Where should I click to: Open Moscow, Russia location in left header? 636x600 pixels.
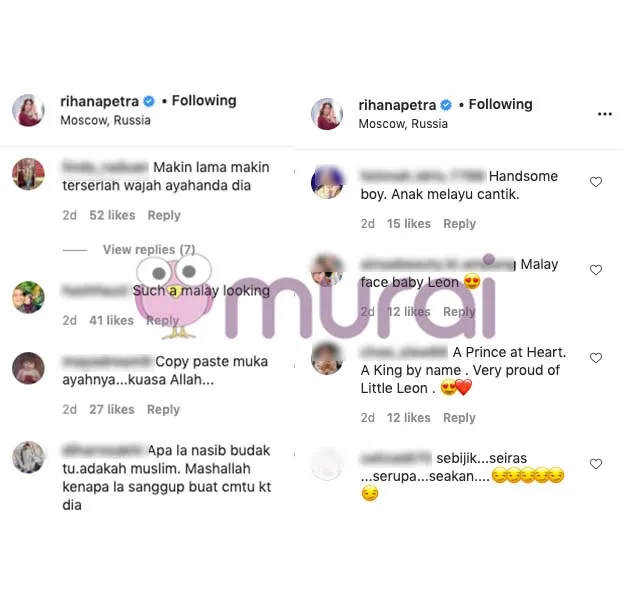(x=105, y=120)
